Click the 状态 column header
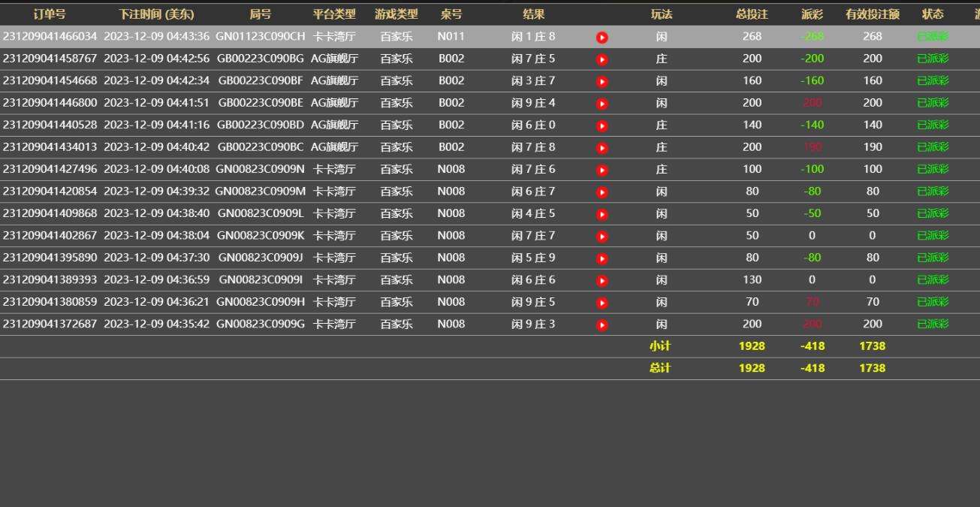 tap(933, 14)
